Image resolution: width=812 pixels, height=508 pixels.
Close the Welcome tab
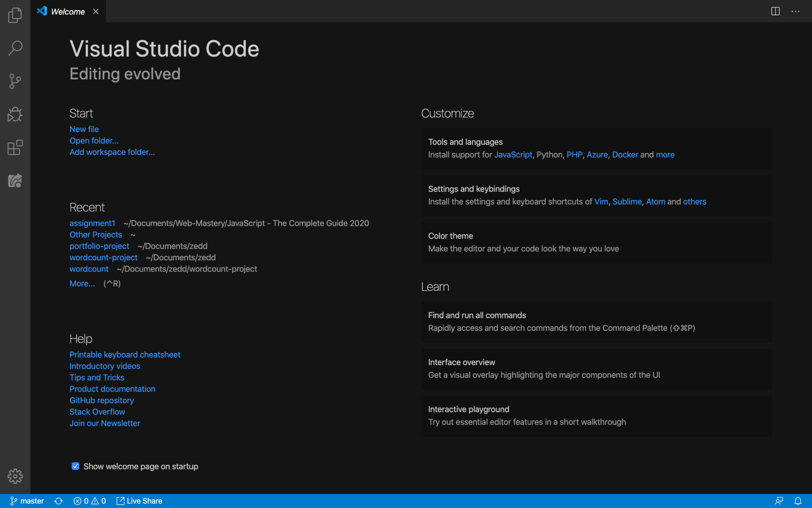[96, 12]
